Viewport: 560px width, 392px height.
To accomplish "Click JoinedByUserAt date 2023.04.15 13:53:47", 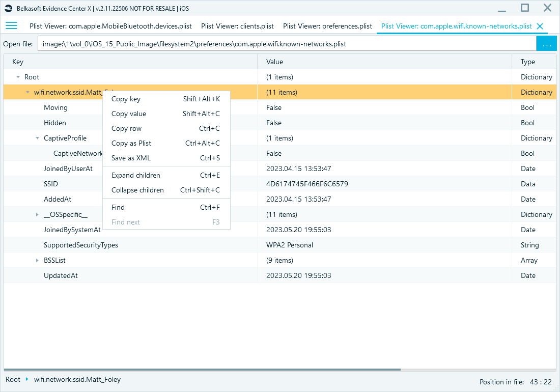I will click(298, 169).
